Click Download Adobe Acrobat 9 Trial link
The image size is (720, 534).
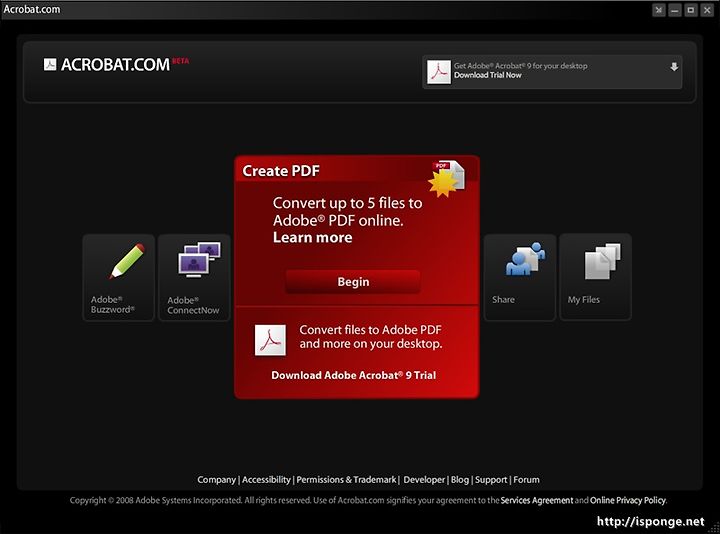click(354, 375)
